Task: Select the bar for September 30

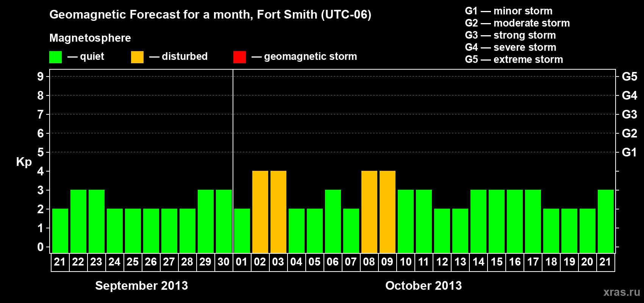Action: point(224,221)
